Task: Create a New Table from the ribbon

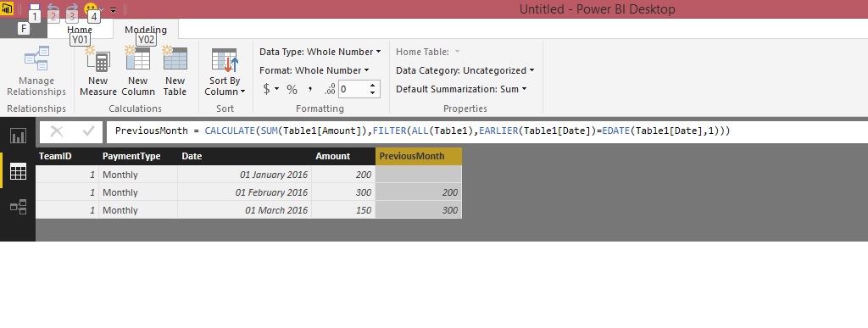Action: coord(175,71)
